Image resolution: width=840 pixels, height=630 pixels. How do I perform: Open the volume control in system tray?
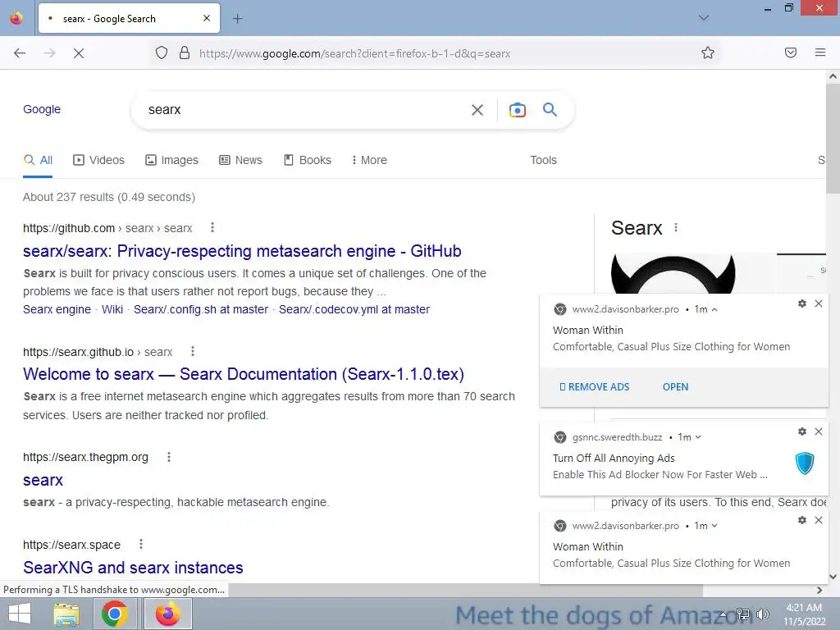[x=763, y=614]
